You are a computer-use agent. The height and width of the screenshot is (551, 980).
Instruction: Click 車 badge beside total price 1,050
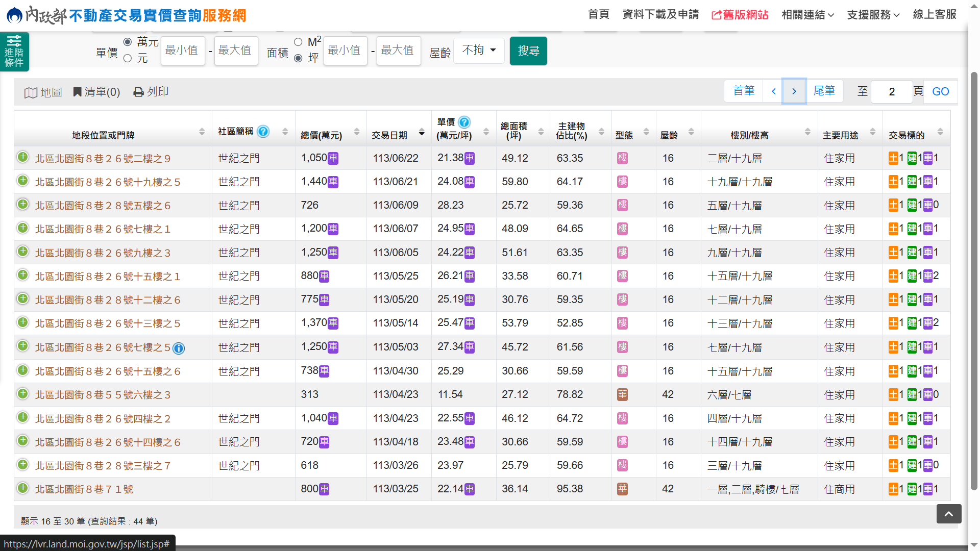pos(333,158)
